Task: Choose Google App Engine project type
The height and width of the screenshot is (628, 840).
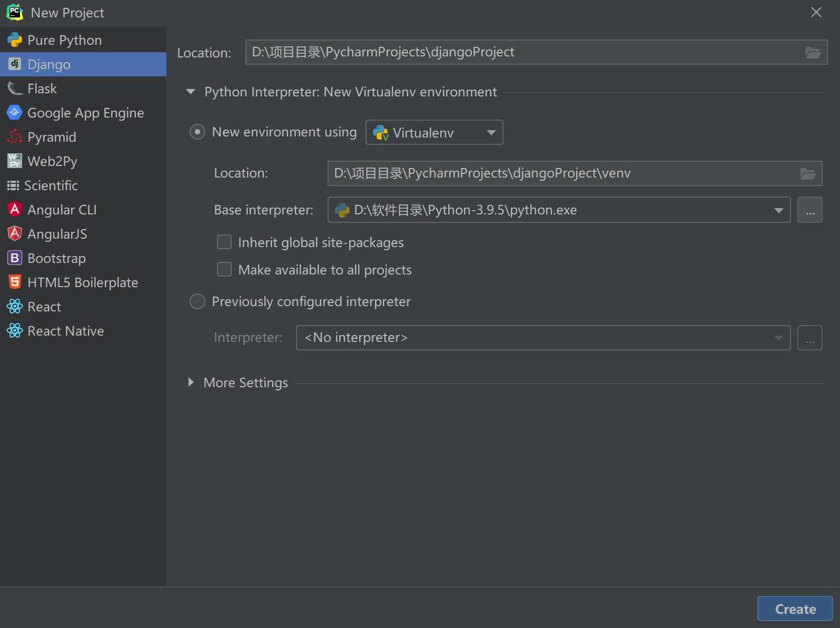Action: [83, 113]
